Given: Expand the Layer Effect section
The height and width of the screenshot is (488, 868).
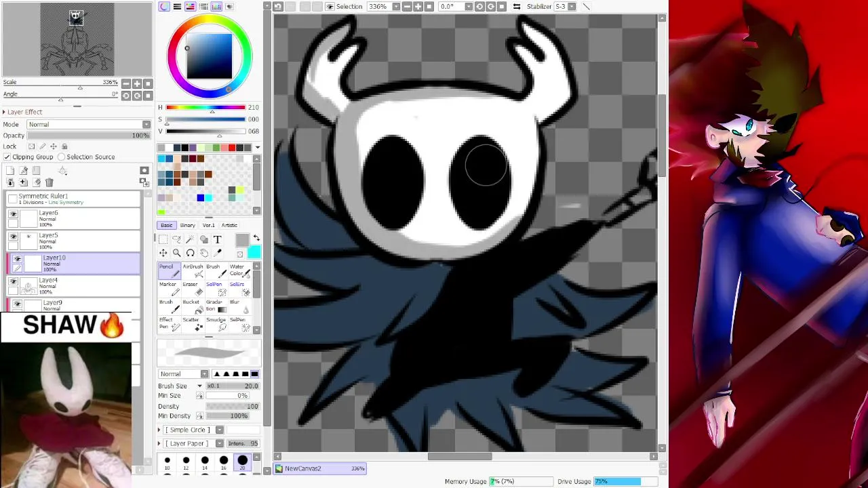Looking at the screenshot, I should 4,112.
